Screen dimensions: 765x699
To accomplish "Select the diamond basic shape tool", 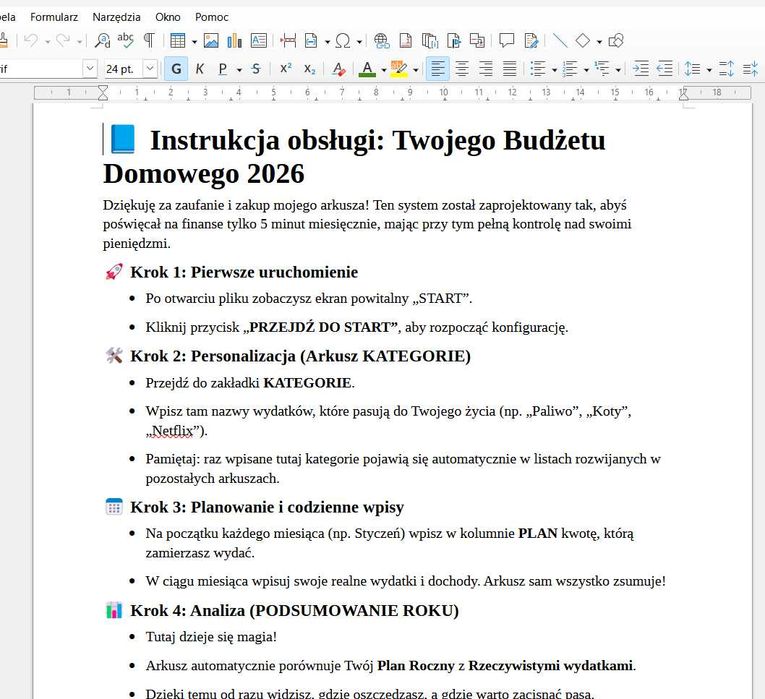I will (x=583, y=41).
